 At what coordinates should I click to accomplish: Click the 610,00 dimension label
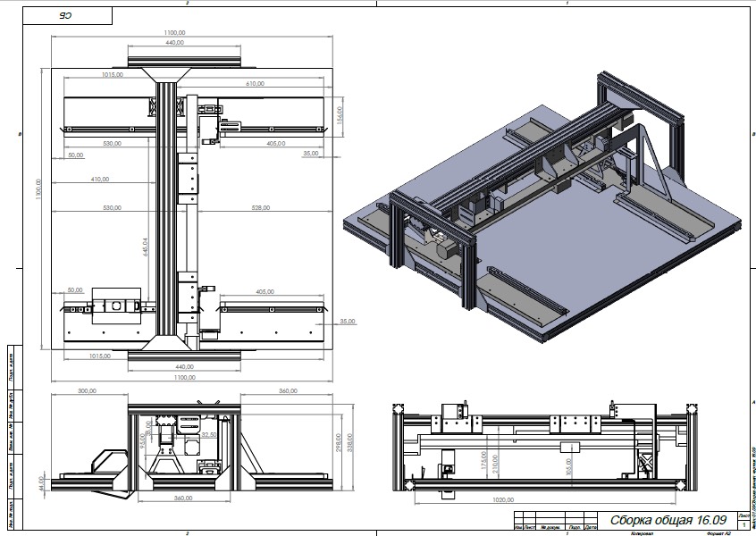pos(256,83)
